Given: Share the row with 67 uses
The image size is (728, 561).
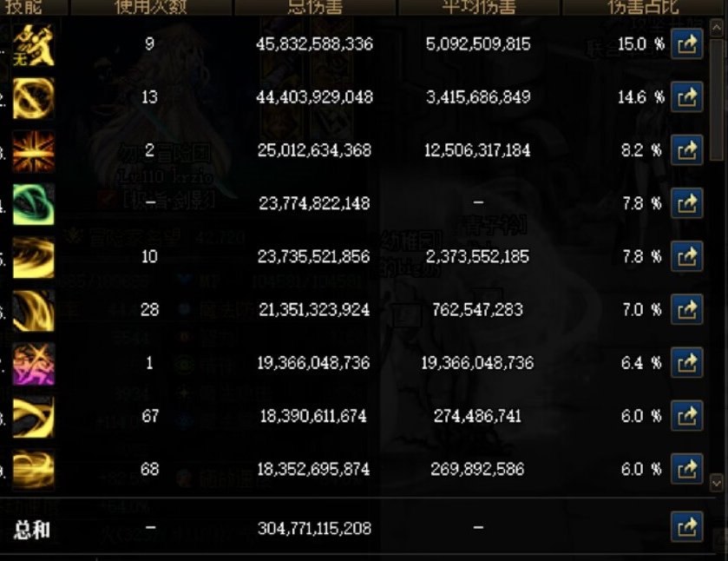Looking at the screenshot, I should click(x=686, y=415).
